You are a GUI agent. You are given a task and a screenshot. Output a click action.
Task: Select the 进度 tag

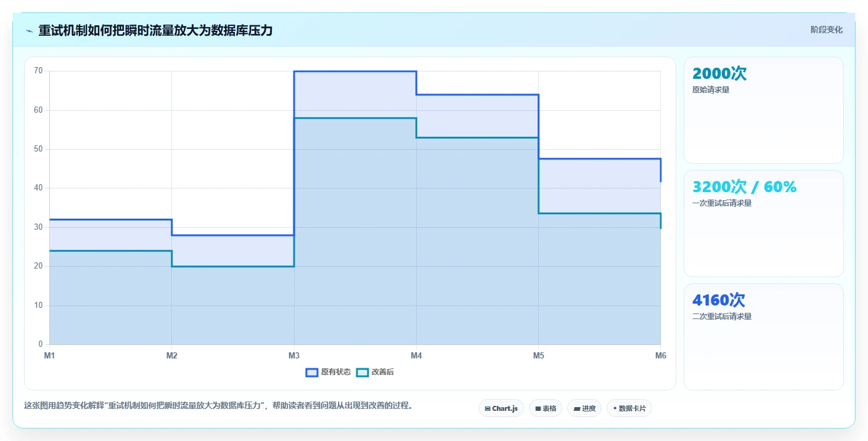click(x=584, y=408)
